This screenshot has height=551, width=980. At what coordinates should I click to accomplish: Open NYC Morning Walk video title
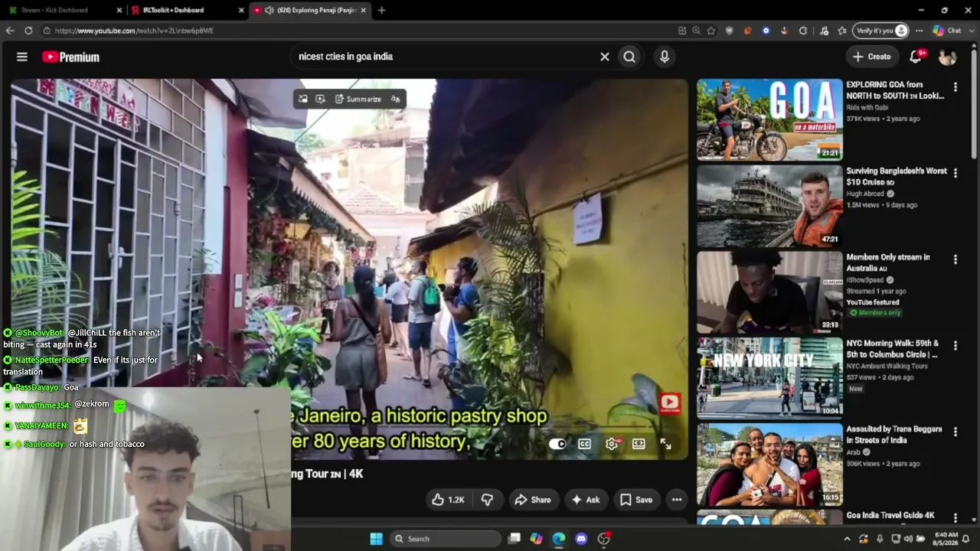tap(892, 349)
